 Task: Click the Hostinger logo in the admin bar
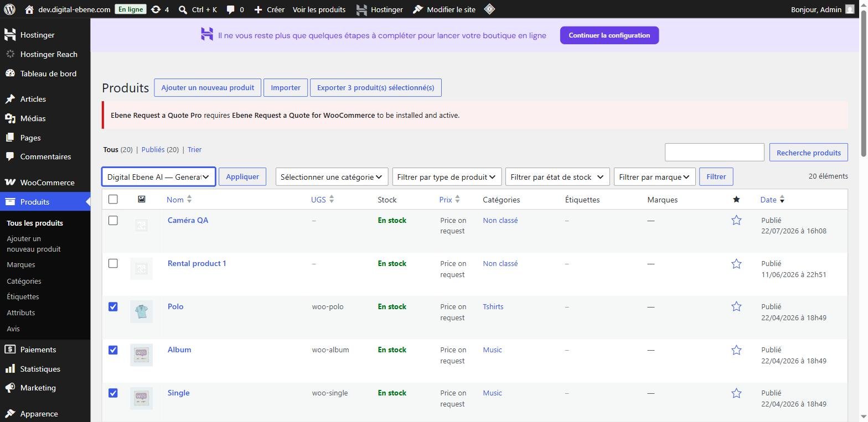[361, 9]
